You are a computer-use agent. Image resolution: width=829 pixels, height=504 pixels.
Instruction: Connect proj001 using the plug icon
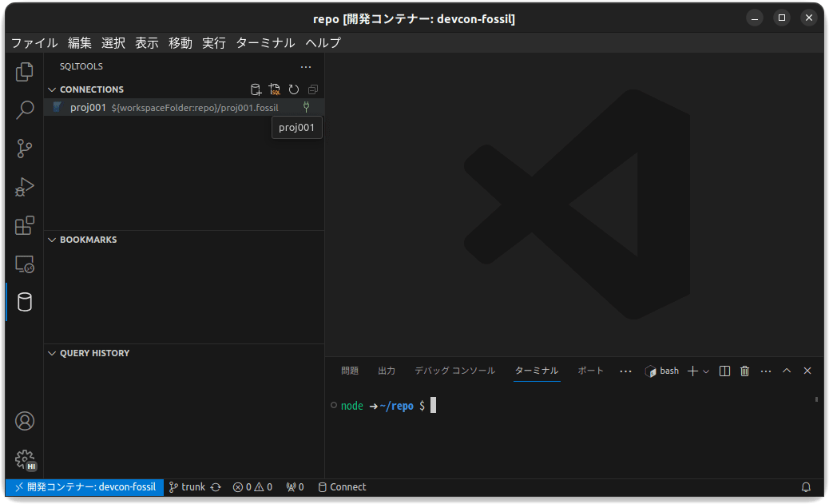tap(306, 107)
